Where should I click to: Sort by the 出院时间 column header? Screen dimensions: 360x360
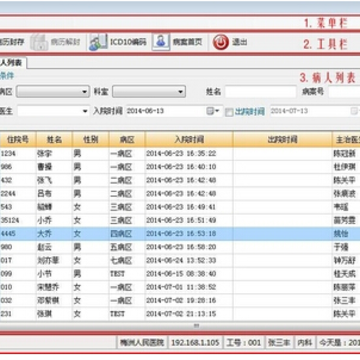click(283, 140)
